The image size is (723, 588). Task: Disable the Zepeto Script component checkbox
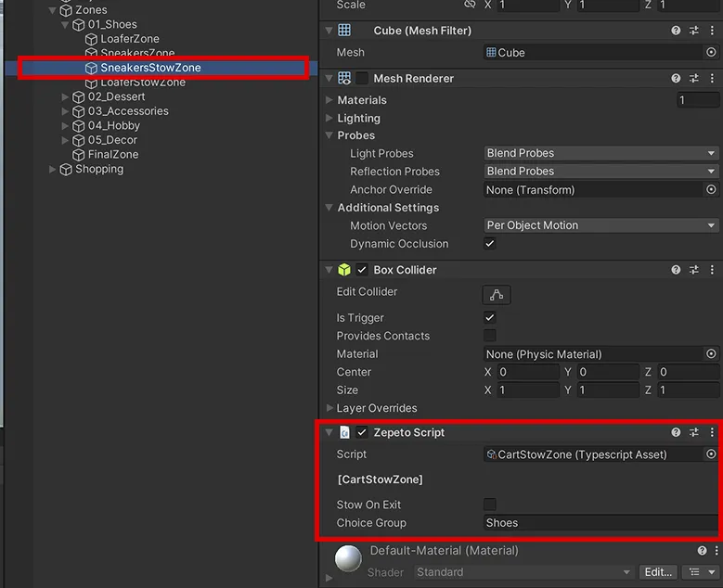(x=362, y=432)
